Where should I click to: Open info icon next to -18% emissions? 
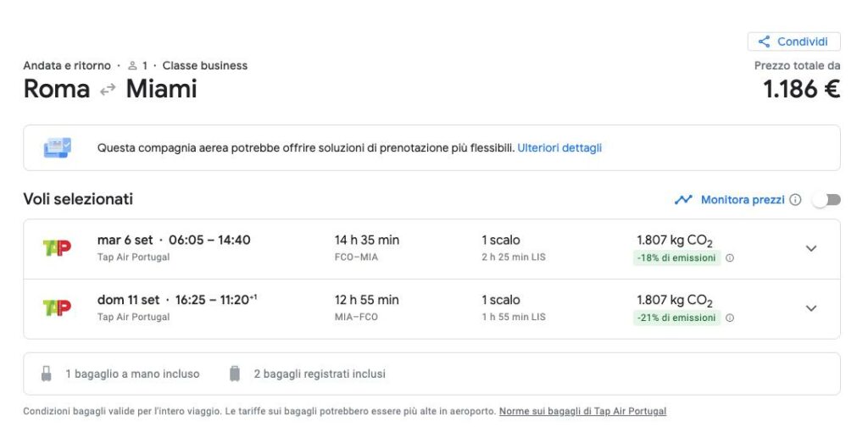tap(730, 258)
